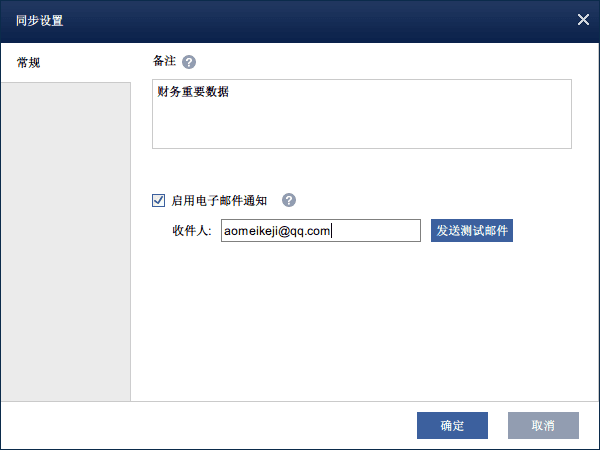The height and width of the screenshot is (450, 600).
Task: Click the 备注 section label
Action: point(163,62)
